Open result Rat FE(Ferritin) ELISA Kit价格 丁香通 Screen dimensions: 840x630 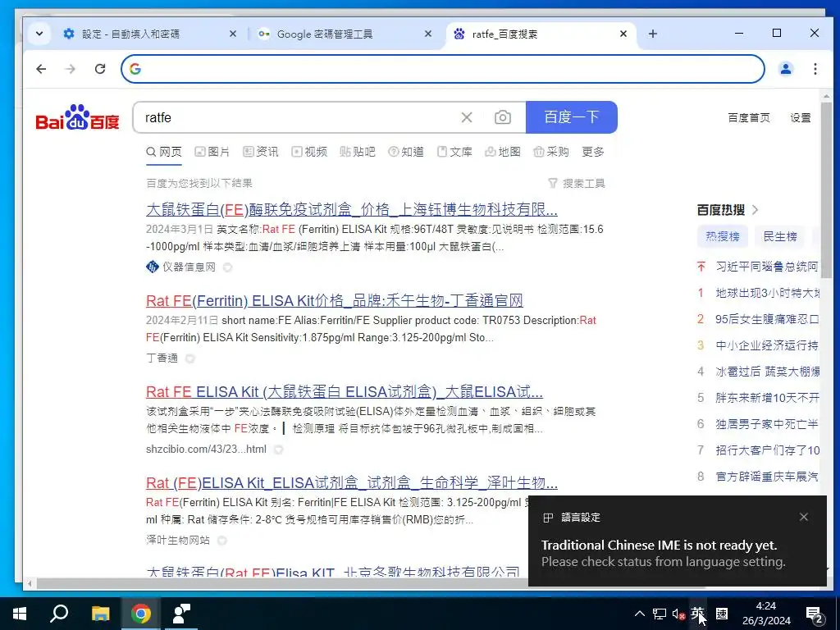[335, 300]
